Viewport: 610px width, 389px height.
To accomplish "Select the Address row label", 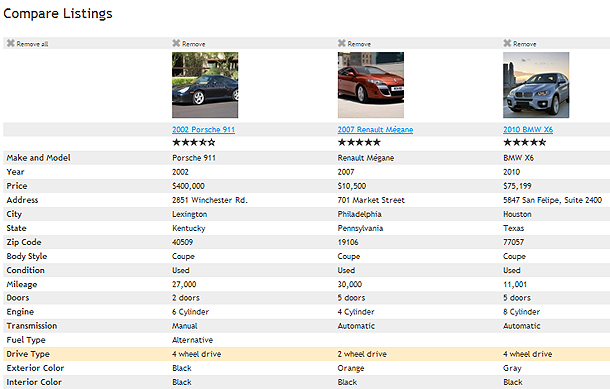I will tap(22, 200).
